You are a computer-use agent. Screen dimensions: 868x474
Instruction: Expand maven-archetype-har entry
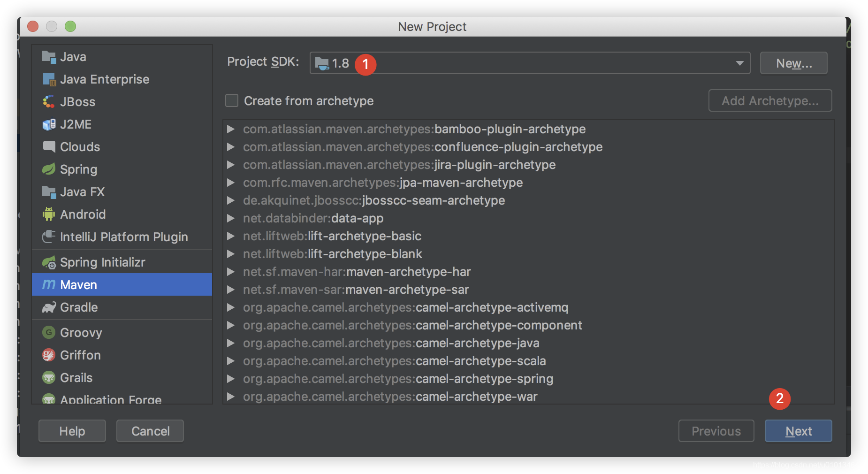point(231,272)
